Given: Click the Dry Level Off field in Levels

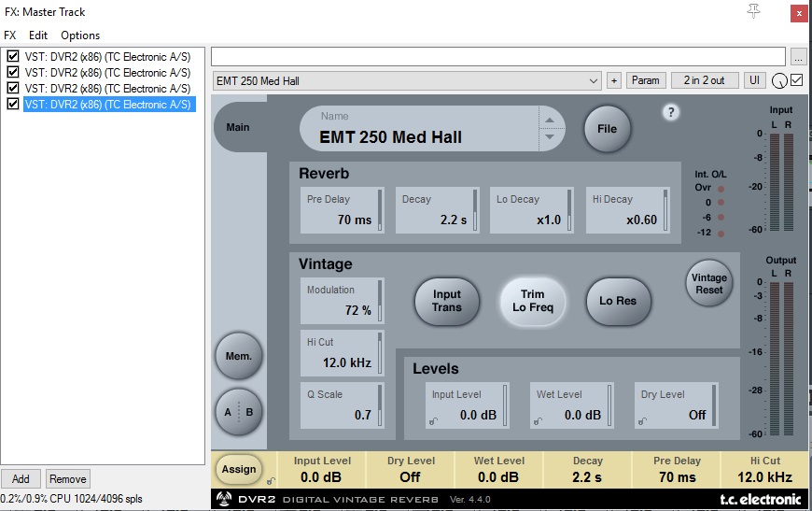Looking at the screenshot, I should pos(677,405).
